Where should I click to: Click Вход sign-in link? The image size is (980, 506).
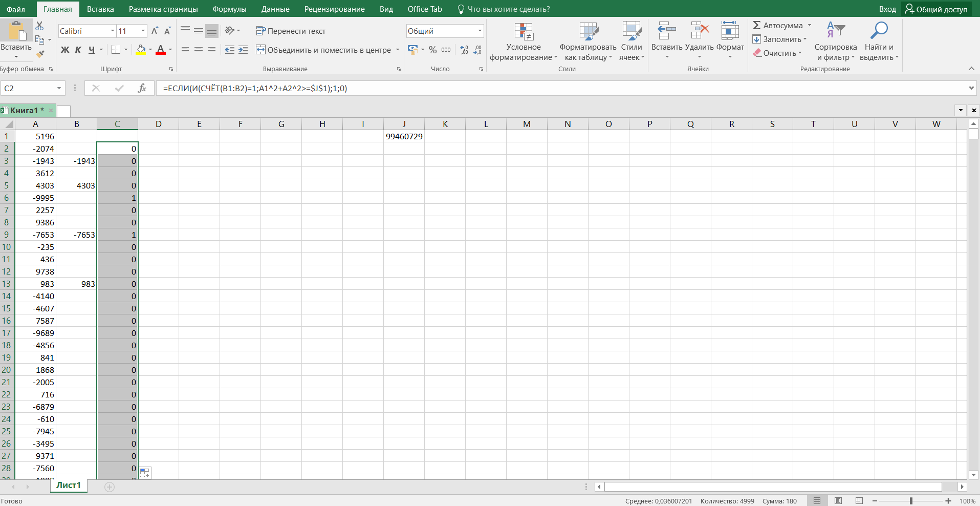click(887, 9)
